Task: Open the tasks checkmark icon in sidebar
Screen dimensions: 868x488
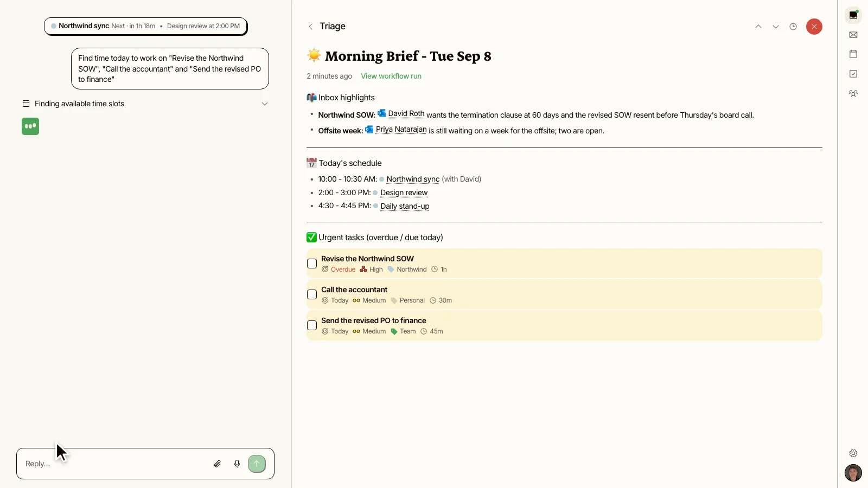Action: 853,74
